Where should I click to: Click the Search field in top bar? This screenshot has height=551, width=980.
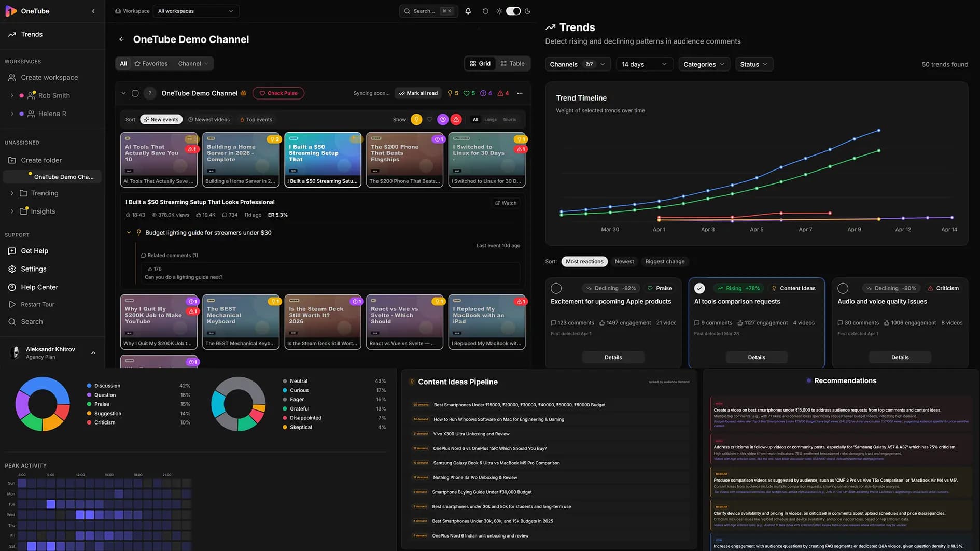coord(428,11)
